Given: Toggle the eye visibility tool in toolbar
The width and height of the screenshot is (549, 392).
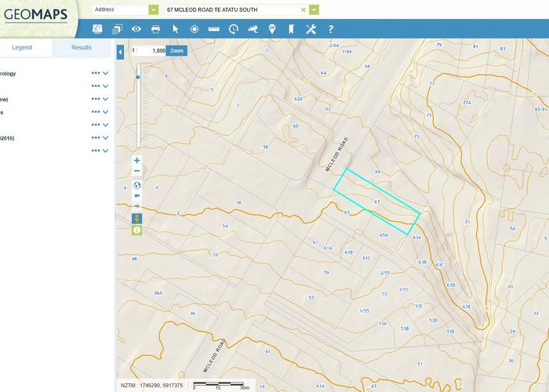Looking at the screenshot, I should click(x=136, y=29).
